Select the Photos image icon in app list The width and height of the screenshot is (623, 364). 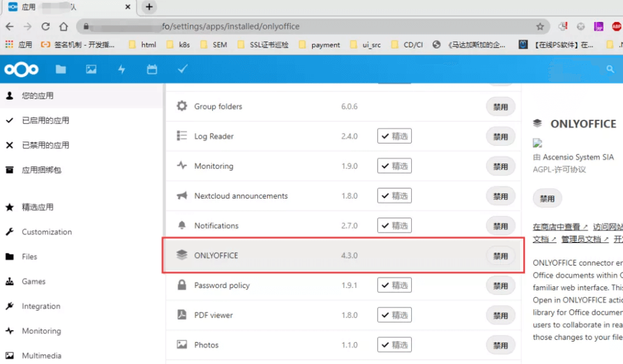[181, 344]
